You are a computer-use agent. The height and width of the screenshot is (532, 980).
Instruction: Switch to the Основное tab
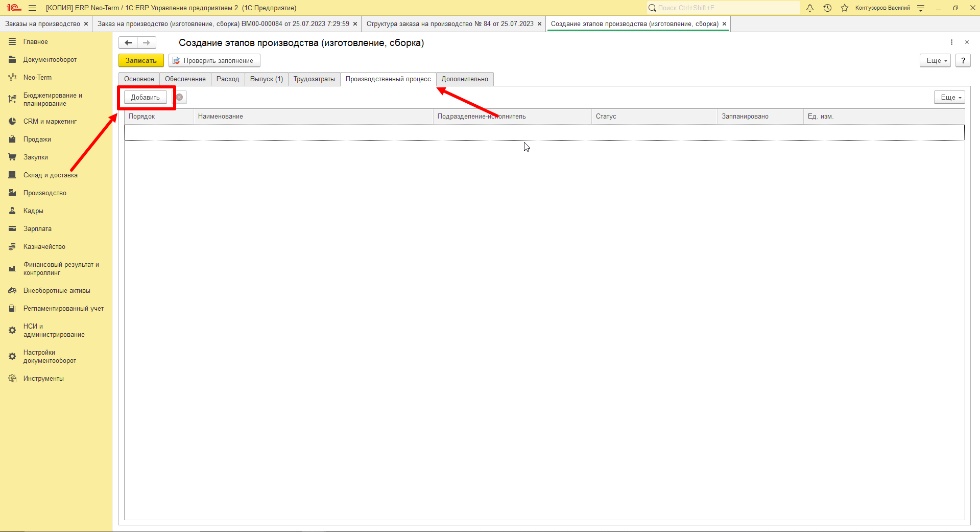(x=139, y=79)
